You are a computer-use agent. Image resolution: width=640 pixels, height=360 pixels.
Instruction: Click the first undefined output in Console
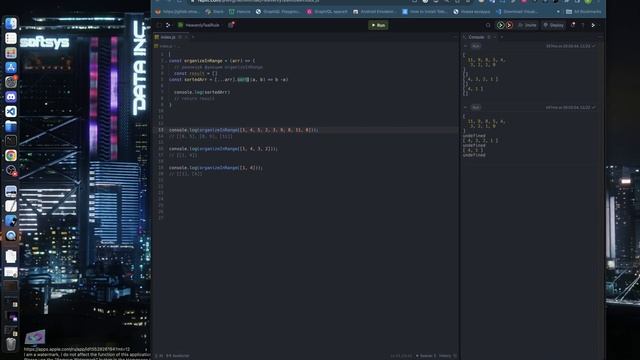[474, 136]
